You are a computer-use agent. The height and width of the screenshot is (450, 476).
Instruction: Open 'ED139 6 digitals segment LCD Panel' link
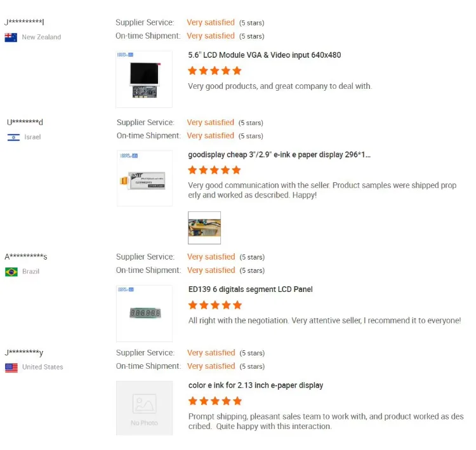(250, 289)
